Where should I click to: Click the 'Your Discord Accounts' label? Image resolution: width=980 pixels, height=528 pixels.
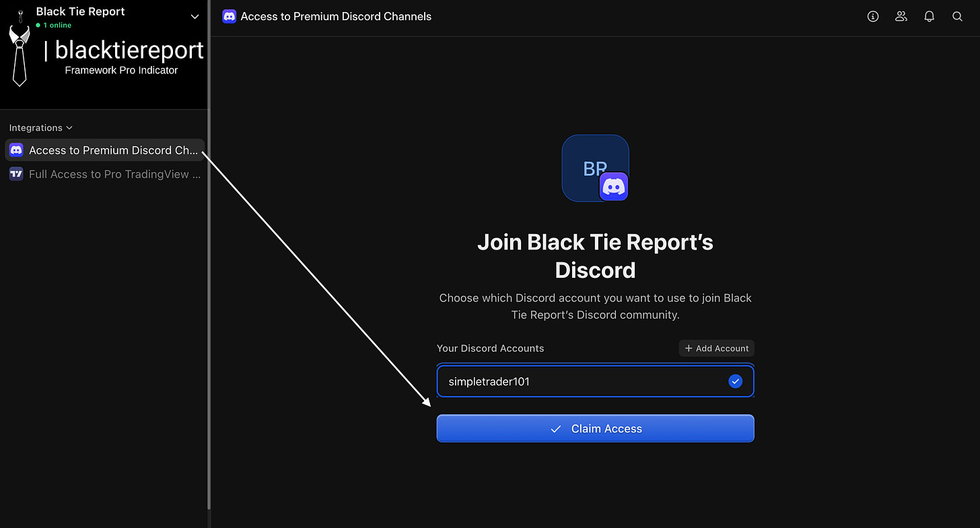(x=491, y=348)
